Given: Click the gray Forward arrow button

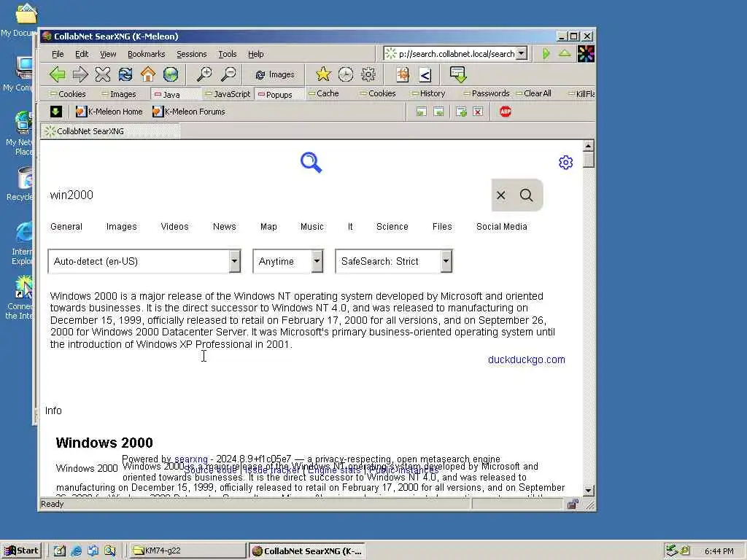Looking at the screenshot, I should click(80, 74).
